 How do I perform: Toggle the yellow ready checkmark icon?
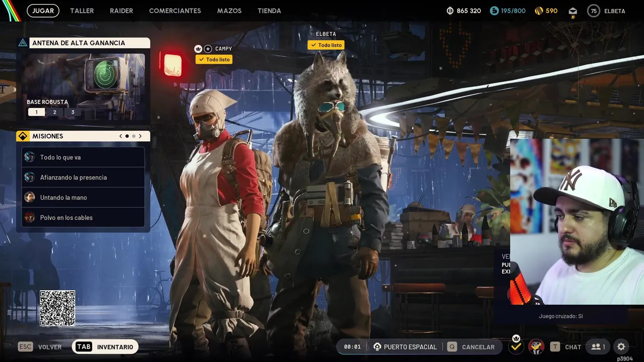click(x=516, y=346)
